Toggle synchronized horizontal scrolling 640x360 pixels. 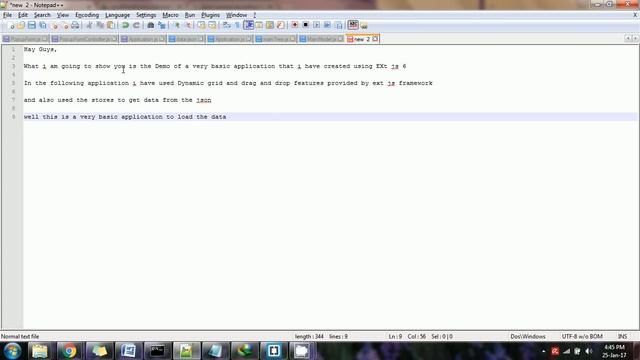(x=212, y=25)
